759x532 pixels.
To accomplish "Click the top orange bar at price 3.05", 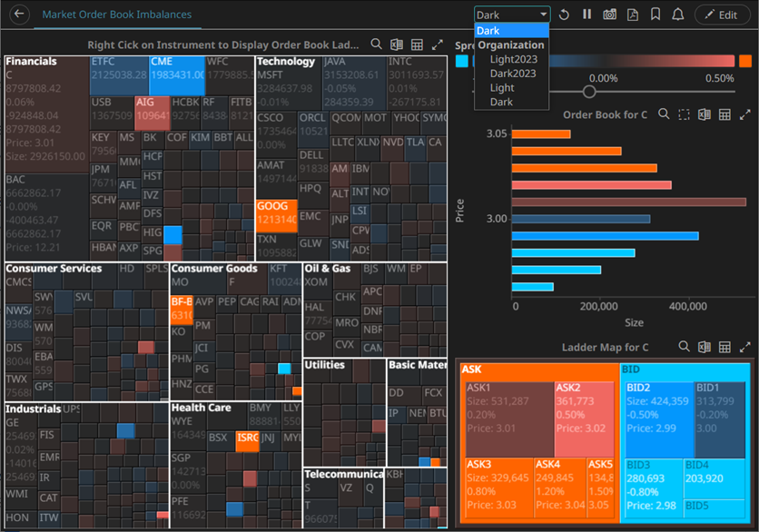I will click(x=541, y=134).
